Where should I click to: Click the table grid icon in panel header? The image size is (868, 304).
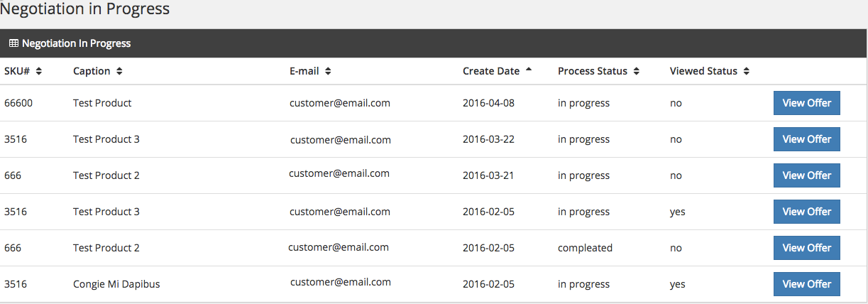[x=13, y=43]
